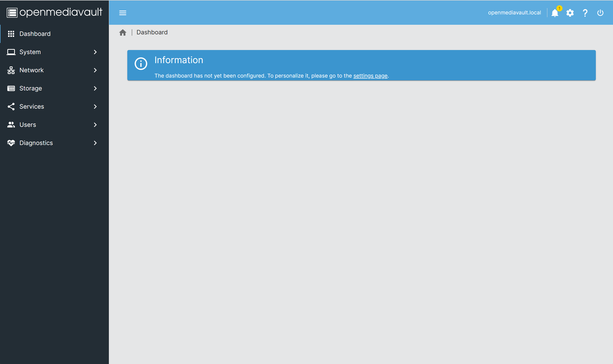Open the System sidebar item
Screen dimensions: 613x364
pos(54,52)
